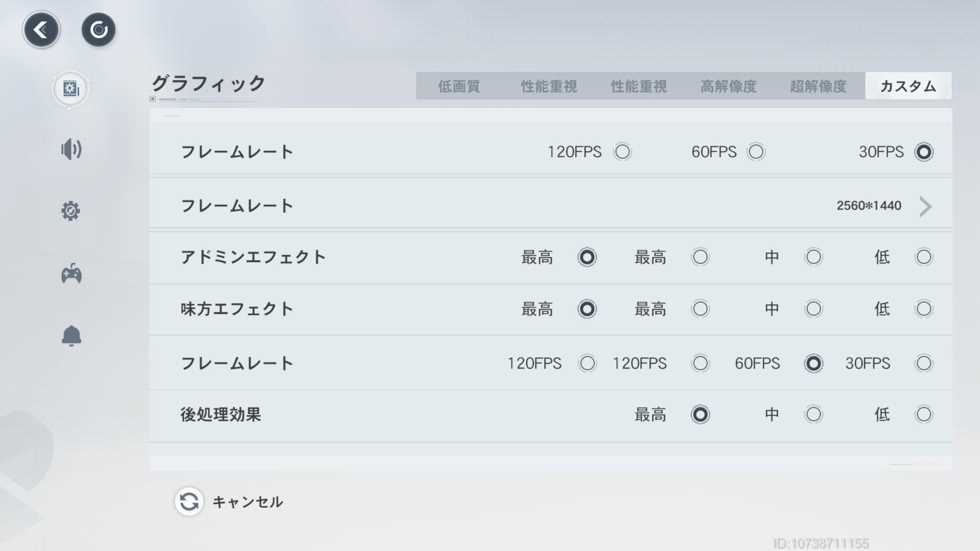Screen dimensions: 980x551
Task: Switch to the 低画質 preset tab
Action: (459, 86)
